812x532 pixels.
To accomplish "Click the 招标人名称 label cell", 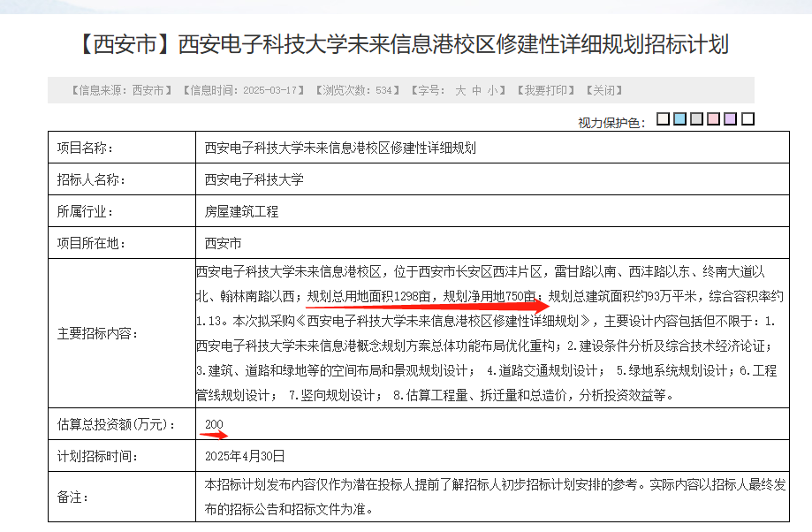I will [x=122, y=179].
